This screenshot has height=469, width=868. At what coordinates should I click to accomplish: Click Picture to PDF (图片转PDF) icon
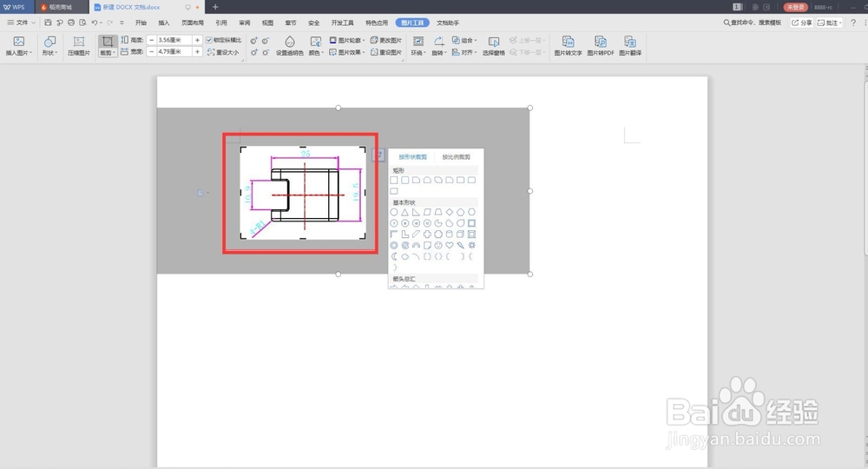pyautogui.click(x=601, y=42)
